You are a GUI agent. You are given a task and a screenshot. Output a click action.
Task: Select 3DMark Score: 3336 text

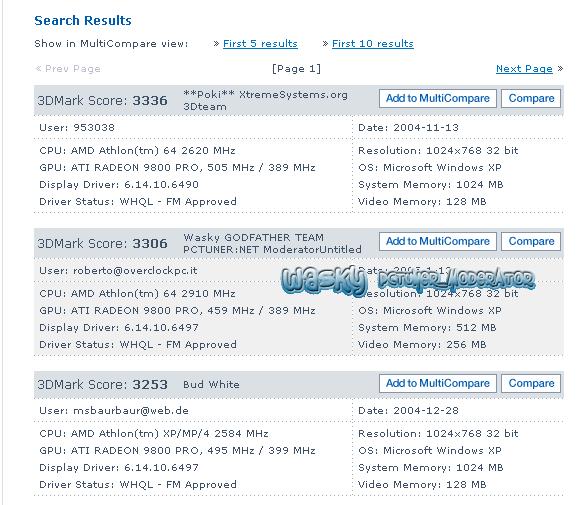point(102,101)
